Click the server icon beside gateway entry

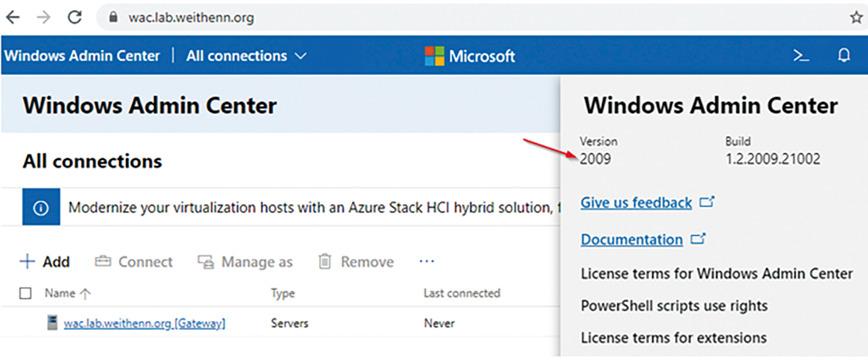[53, 323]
